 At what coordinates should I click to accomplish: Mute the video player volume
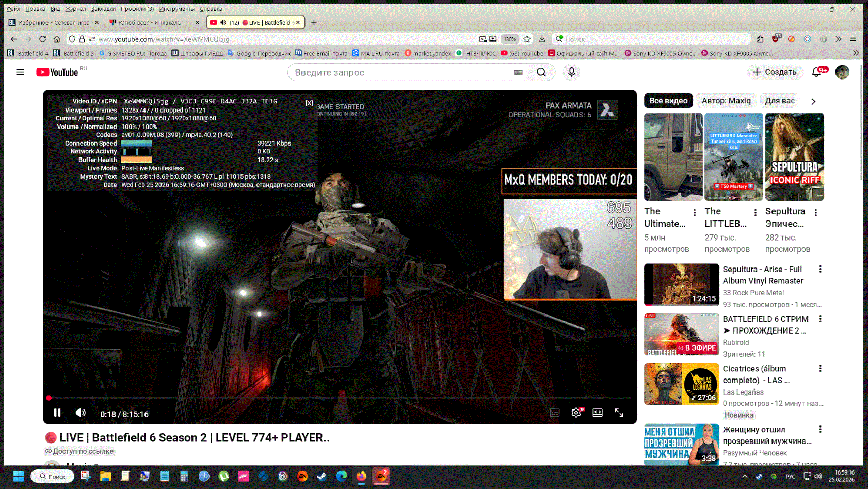click(81, 413)
